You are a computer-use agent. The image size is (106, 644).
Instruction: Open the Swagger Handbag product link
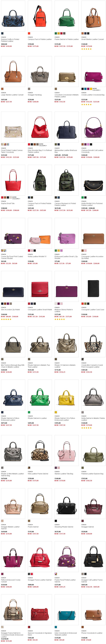pos(35,95)
